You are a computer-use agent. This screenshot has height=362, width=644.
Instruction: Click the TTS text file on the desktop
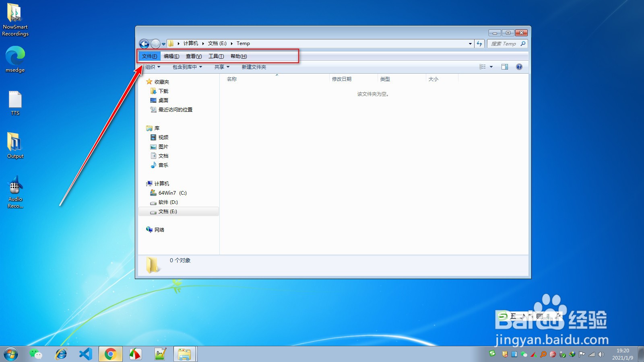click(15, 103)
